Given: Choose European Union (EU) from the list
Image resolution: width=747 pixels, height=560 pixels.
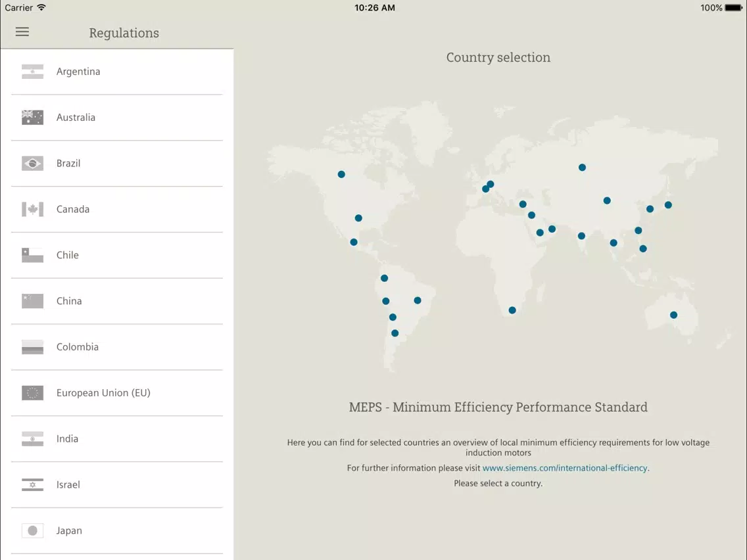Looking at the screenshot, I should coord(117,393).
